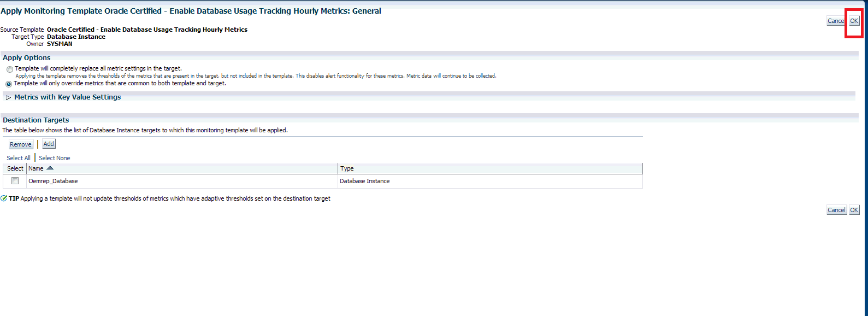Click the Apply Options section header

coord(26,57)
